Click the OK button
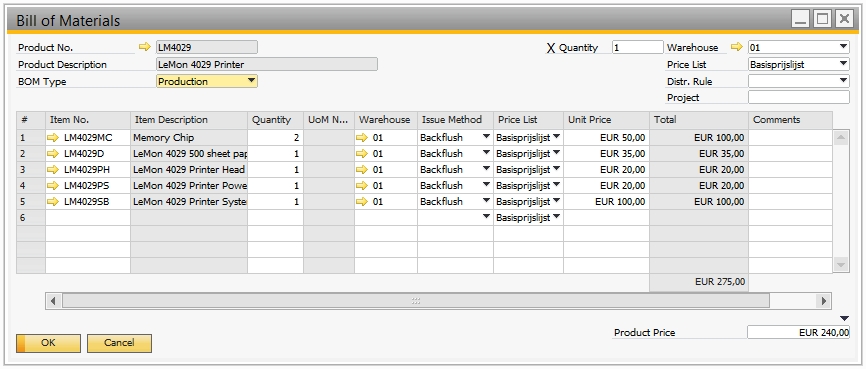 [49, 343]
